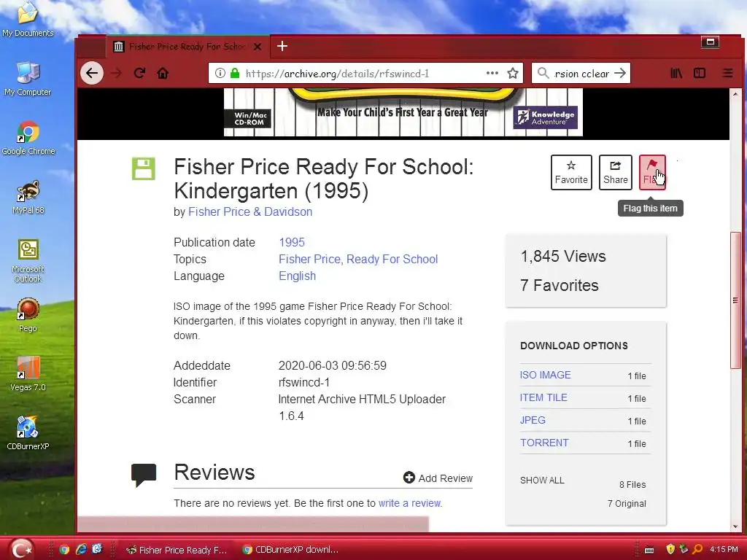
Task: Download the JPEG file
Action: coord(533,420)
